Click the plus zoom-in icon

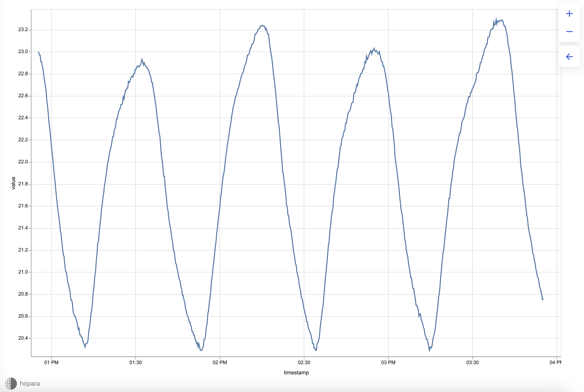pos(569,14)
